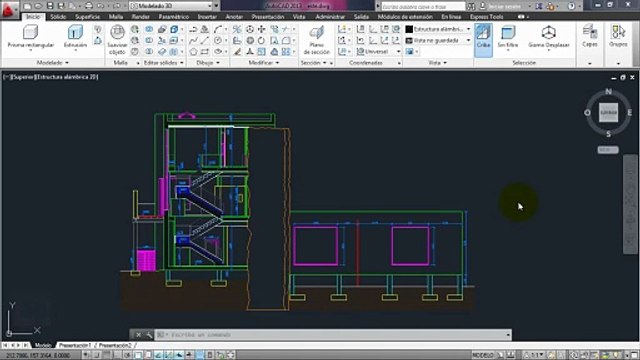Open the Modelado 3D workspace dropdown

point(171,6)
